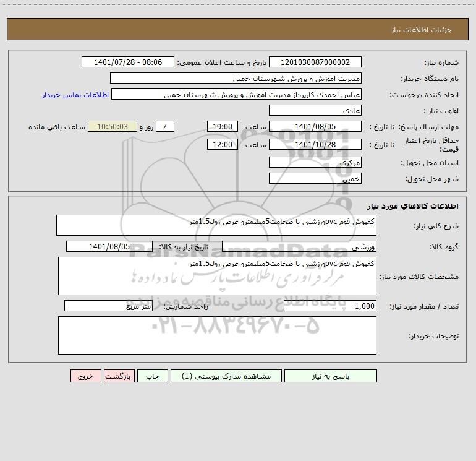476x461 pixels.
Task: Click label مشخصات کالای مورد نیاز
Action: tap(419, 277)
